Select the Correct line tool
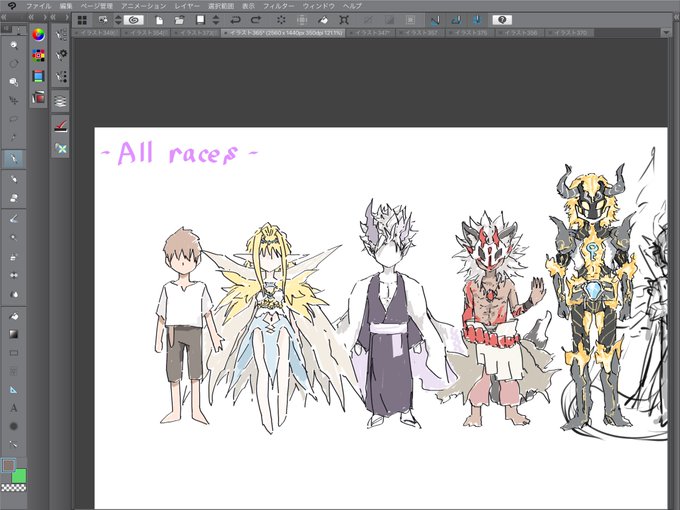This screenshot has height=510, width=680. coord(14,445)
